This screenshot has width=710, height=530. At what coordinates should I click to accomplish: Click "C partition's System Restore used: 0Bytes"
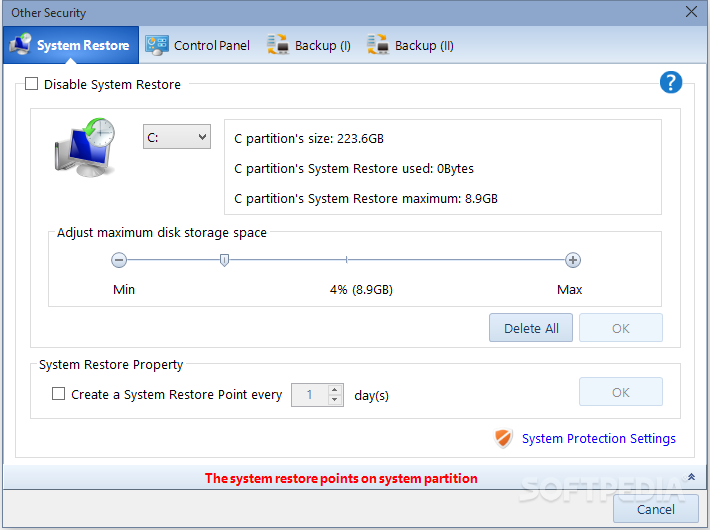[x=354, y=169]
